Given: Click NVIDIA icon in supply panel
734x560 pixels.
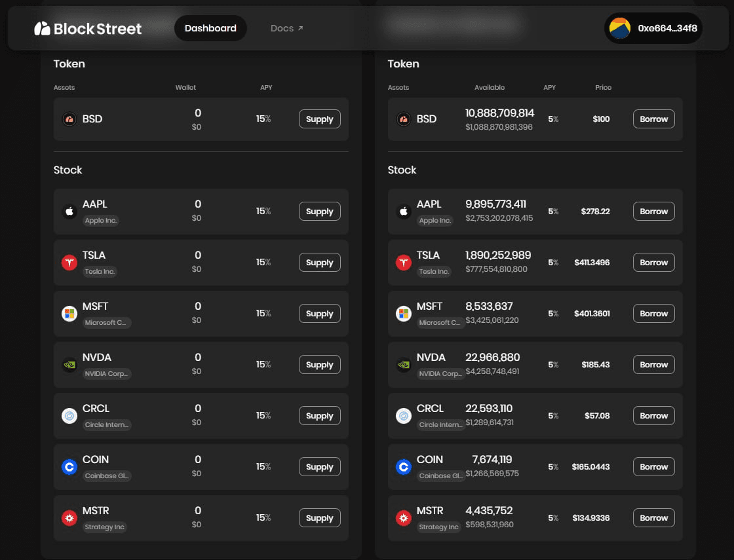Looking at the screenshot, I should point(69,364).
